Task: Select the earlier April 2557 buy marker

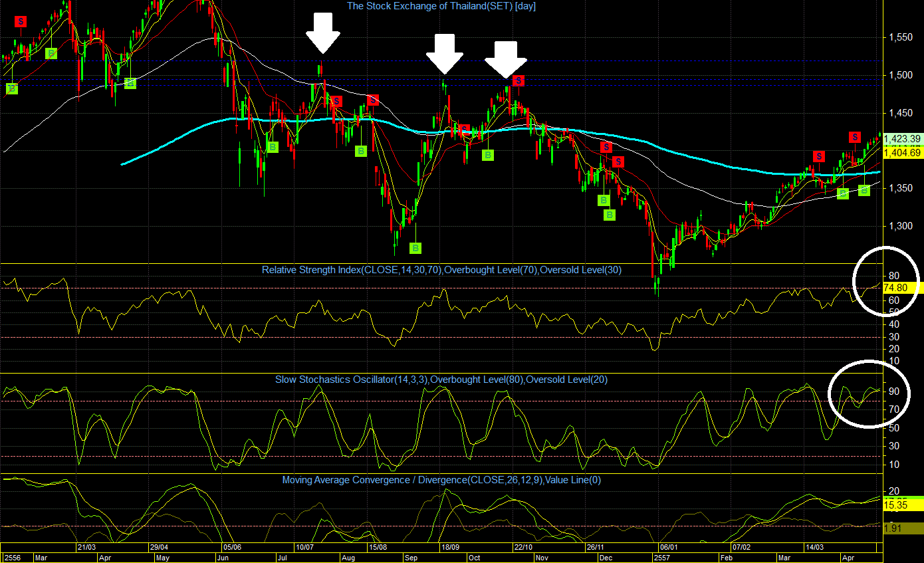Action: tap(843, 193)
